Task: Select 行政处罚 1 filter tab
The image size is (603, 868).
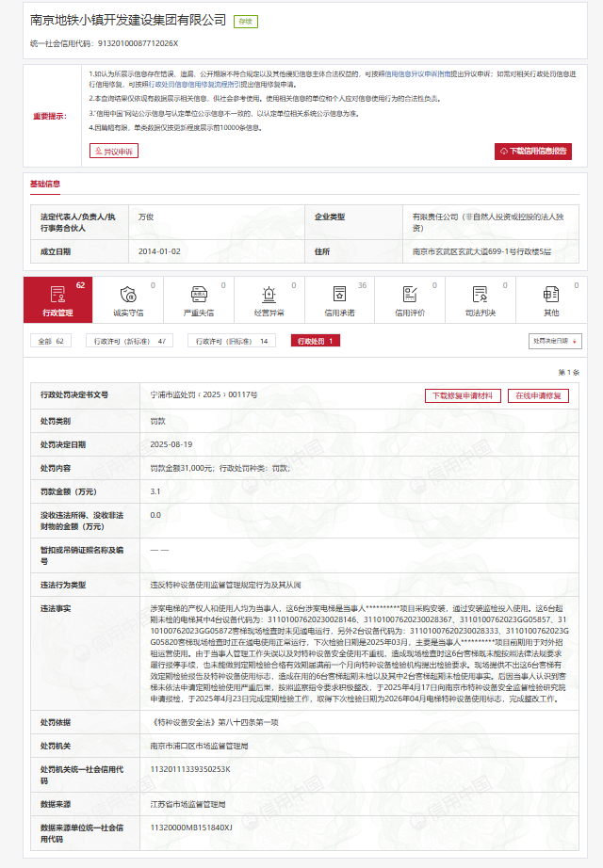Action: 316,341
